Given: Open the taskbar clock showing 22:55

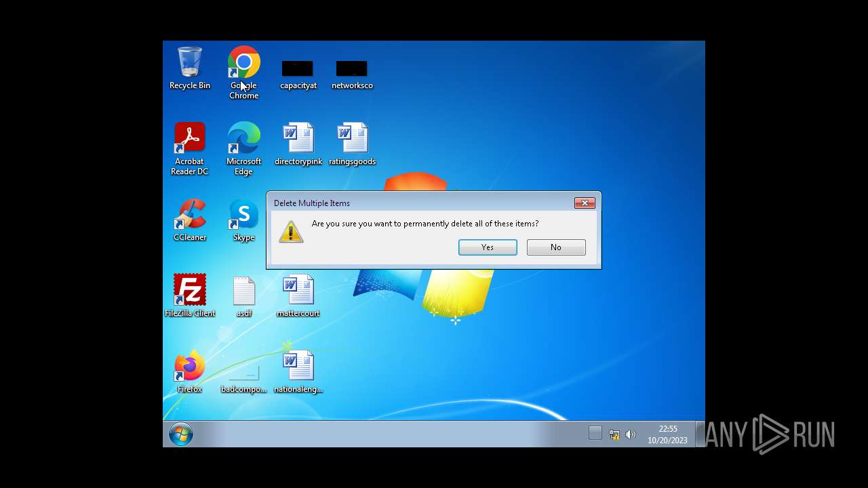Looking at the screenshot, I should pos(667,434).
